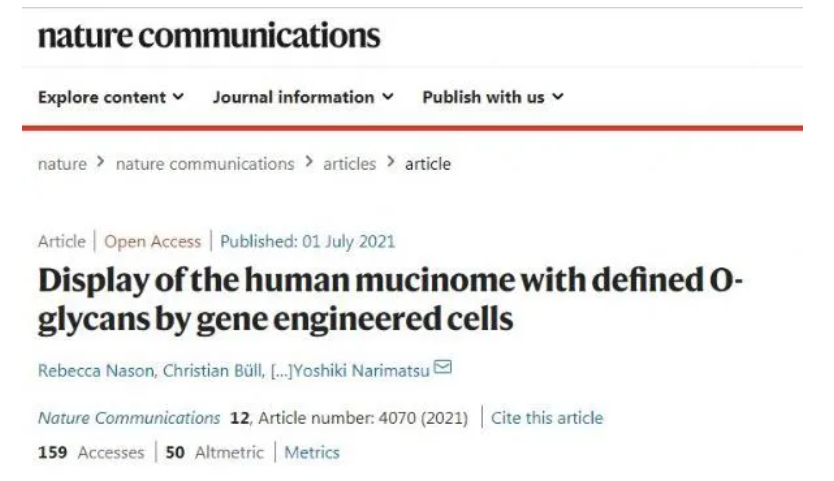Open author Yoshiki Narimatsu's details
The height and width of the screenshot is (481, 834).
tap(362, 370)
